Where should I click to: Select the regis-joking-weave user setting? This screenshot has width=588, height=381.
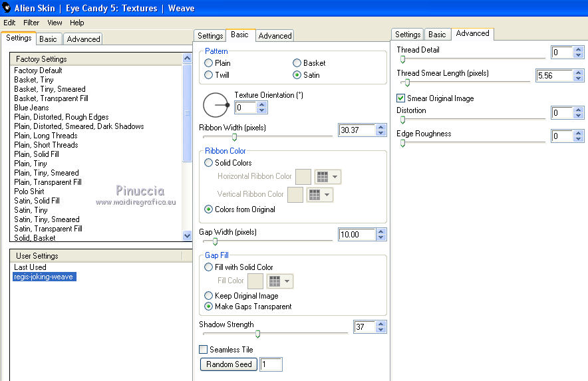(45, 277)
